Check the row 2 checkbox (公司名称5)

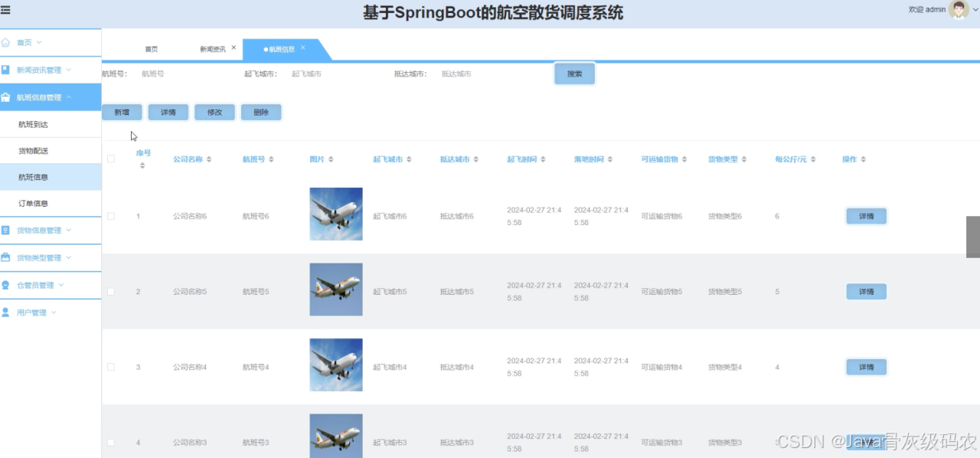111,292
